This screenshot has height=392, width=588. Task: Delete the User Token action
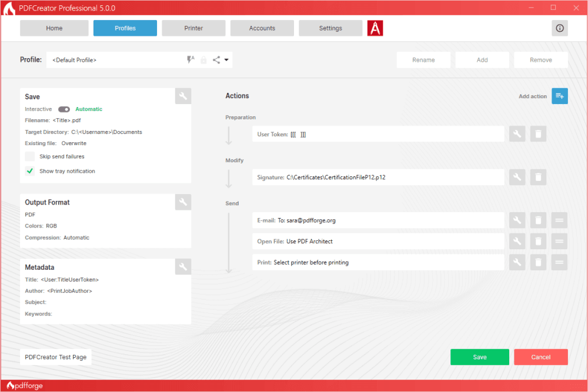pyautogui.click(x=538, y=134)
